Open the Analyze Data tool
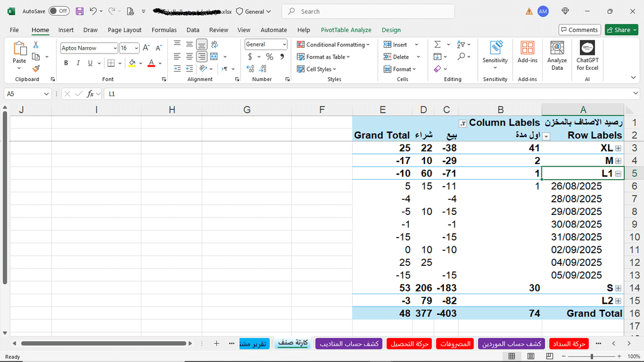Image resolution: width=644 pixels, height=362 pixels. click(557, 56)
